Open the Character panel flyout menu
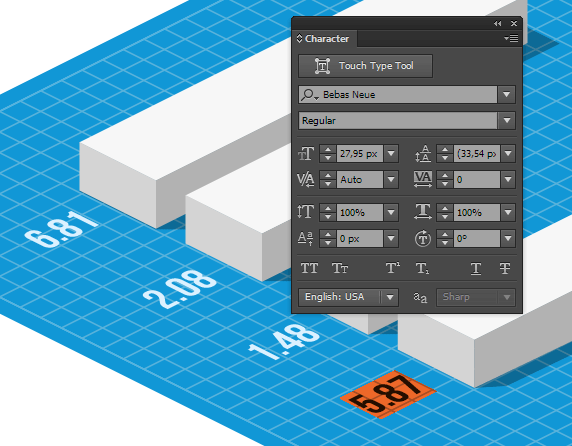The width and height of the screenshot is (572, 446). point(511,38)
